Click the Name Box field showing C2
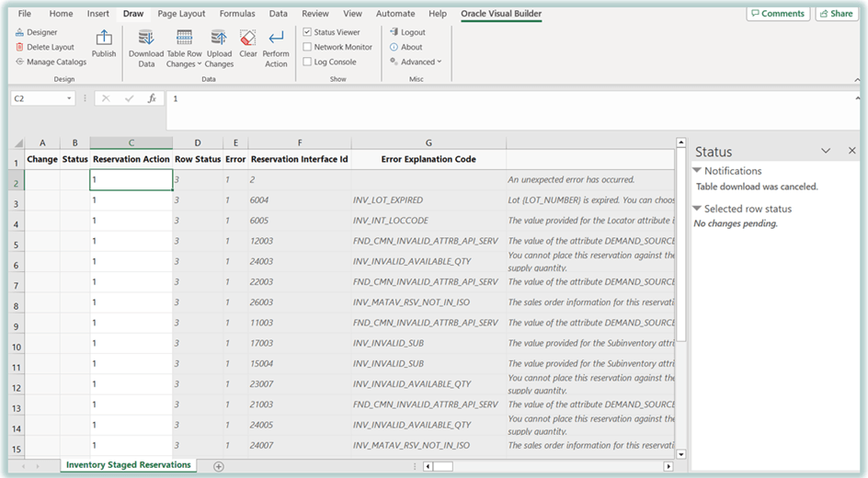The width and height of the screenshot is (868, 478). (x=38, y=98)
